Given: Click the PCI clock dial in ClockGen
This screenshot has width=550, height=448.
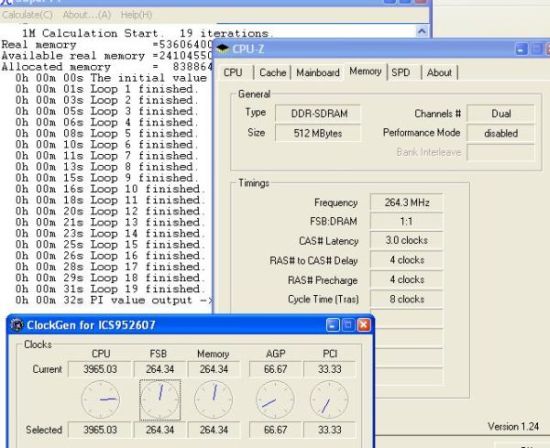Looking at the screenshot, I should click(x=329, y=400).
